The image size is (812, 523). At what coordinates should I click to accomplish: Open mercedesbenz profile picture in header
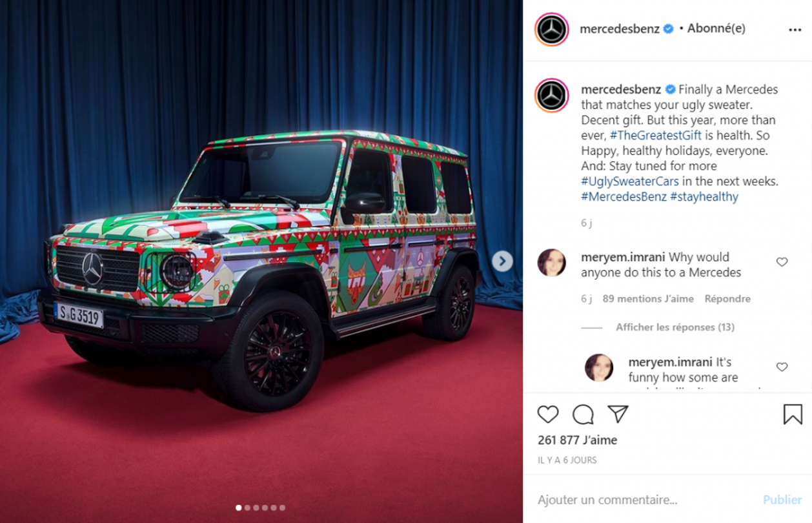point(552,29)
